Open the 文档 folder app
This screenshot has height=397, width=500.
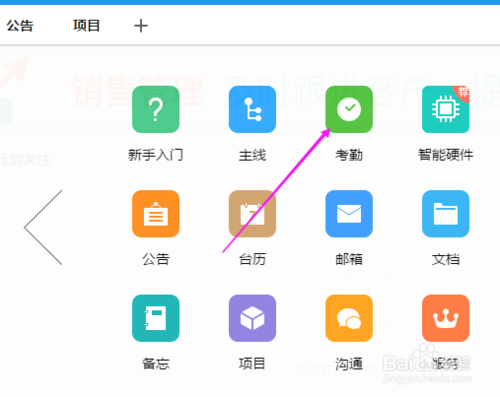(x=446, y=214)
